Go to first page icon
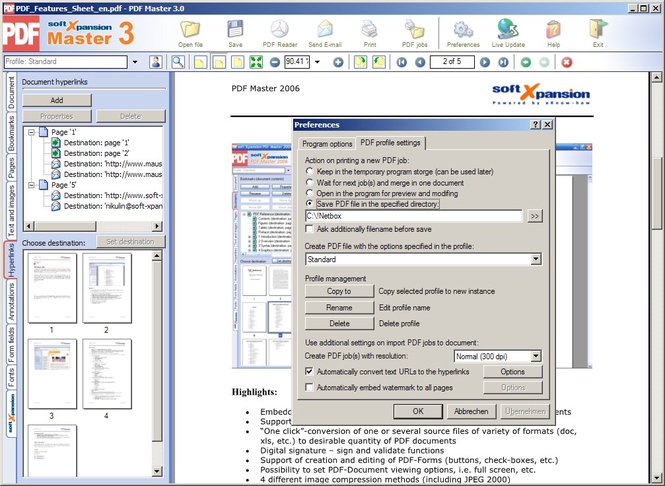665x486 pixels. [402, 62]
